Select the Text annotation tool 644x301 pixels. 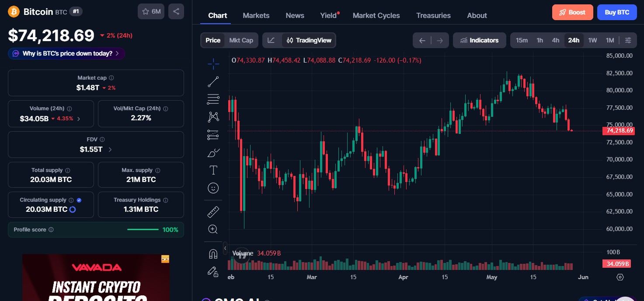tap(213, 170)
